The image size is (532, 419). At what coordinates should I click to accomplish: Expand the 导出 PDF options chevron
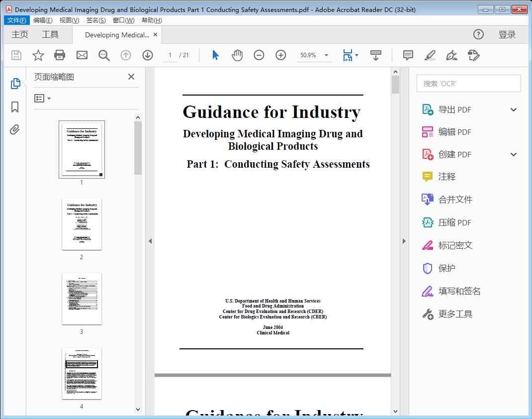pos(513,109)
